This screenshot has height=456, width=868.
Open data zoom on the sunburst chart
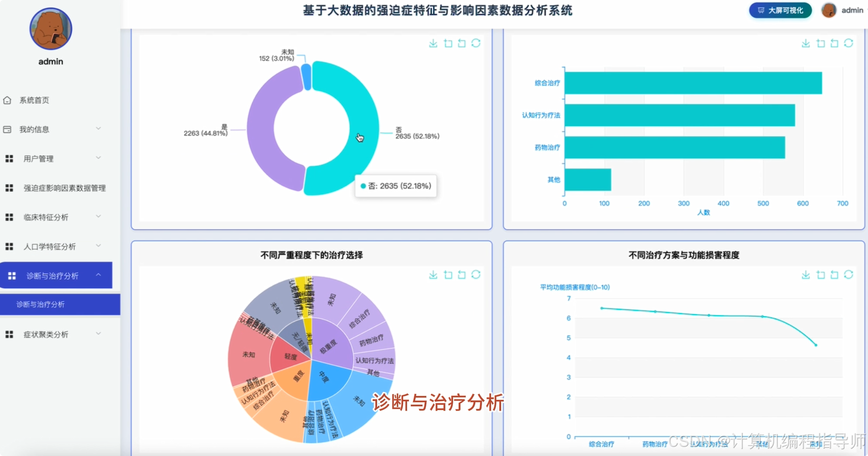coord(448,275)
